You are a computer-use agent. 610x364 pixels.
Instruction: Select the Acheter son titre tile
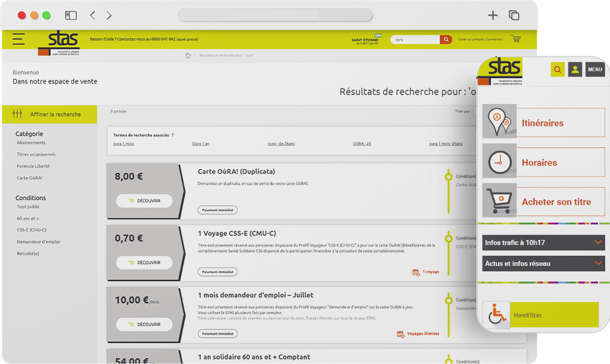[x=543, y=202]
